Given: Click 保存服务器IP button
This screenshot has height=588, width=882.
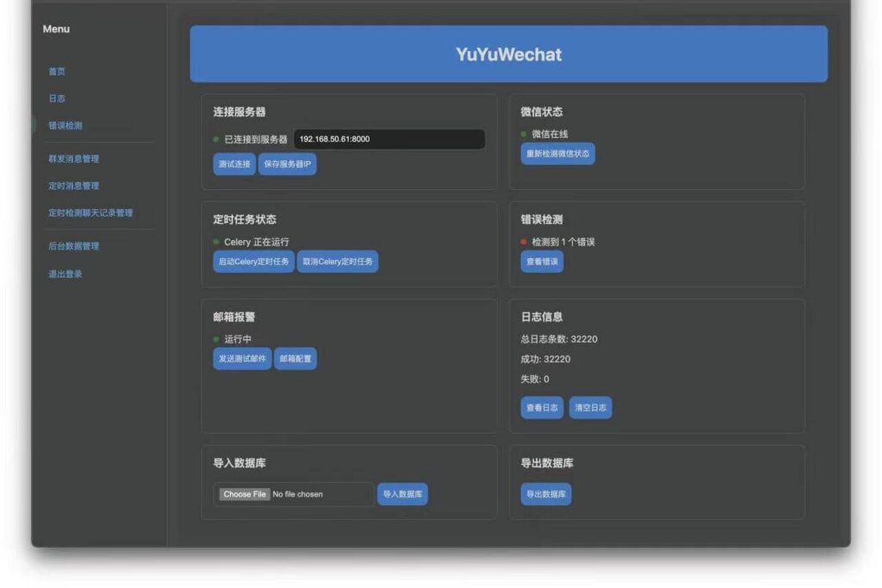Looking at the screenshot, I should (287, 164).
